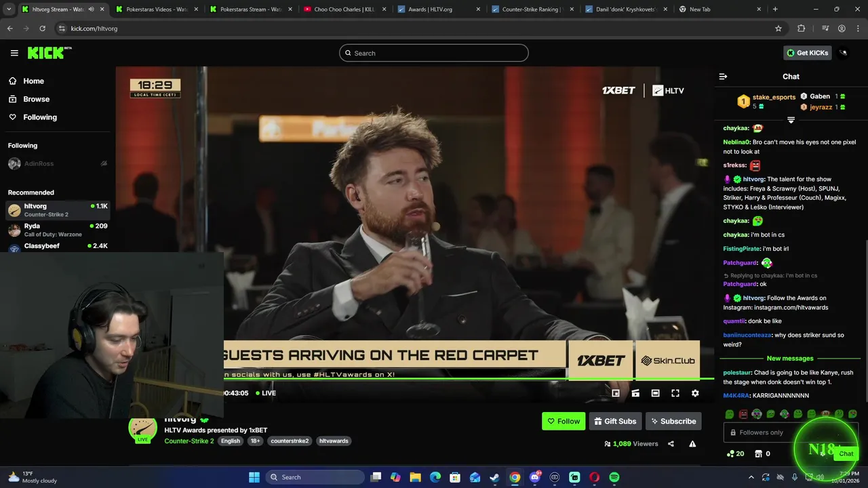This screenshot has width=868, height=488.
Task: Toggle fullscreen on the video player
Action: [675, 393]
